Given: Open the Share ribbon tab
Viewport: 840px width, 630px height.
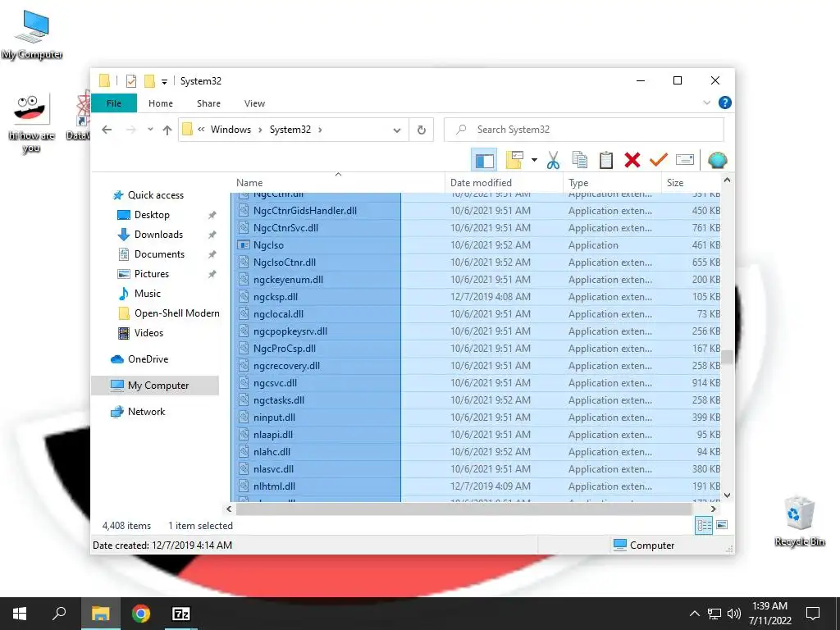Looking at the screenshot, I should pos(208,103).
